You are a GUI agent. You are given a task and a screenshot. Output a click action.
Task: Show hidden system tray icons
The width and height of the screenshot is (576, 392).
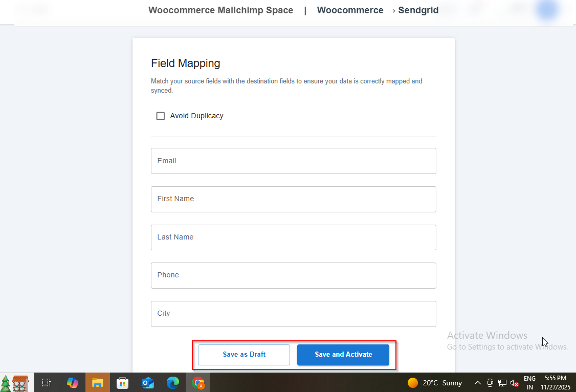click(477, 383)
